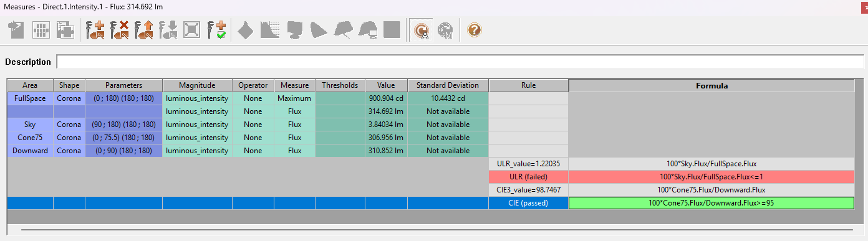The width and height of the screenshot is (868, 241).
Task: Move measure up with caliper up-arrow icon
Action: [x=144, y=29]
